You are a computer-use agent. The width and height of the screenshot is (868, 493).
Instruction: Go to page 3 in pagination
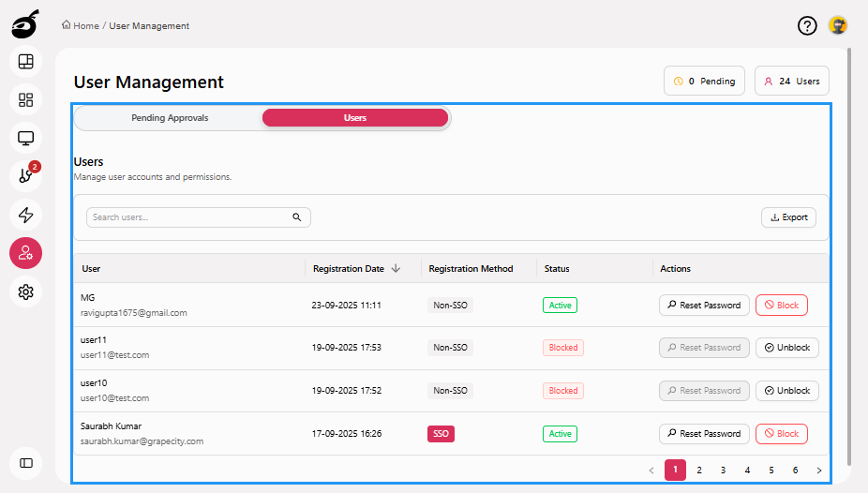[723, 471]
